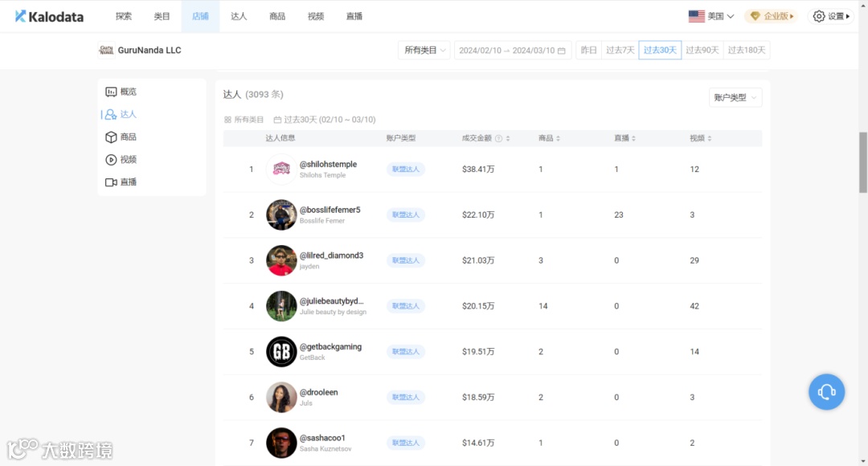The image size is (868, 466).
Task: Open @juliebeautybyd... creator link
Action: (x=332, y=301)
